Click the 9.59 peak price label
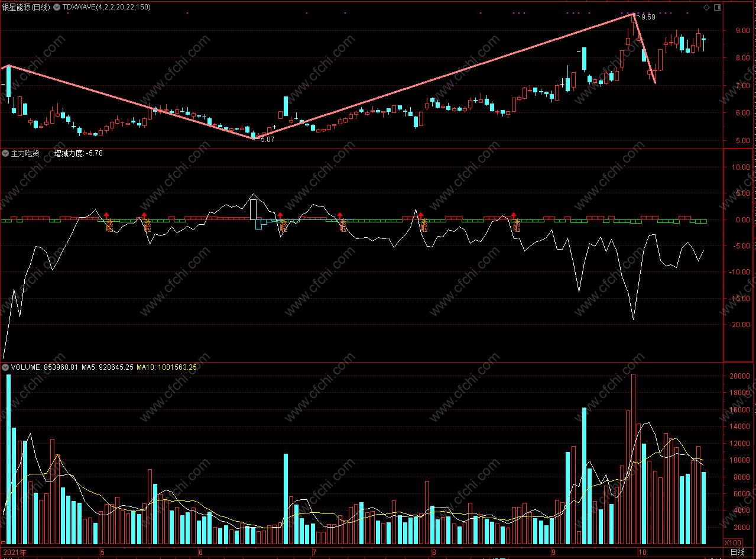The height and width of the screenshot is (559, 756). (648, 17)
